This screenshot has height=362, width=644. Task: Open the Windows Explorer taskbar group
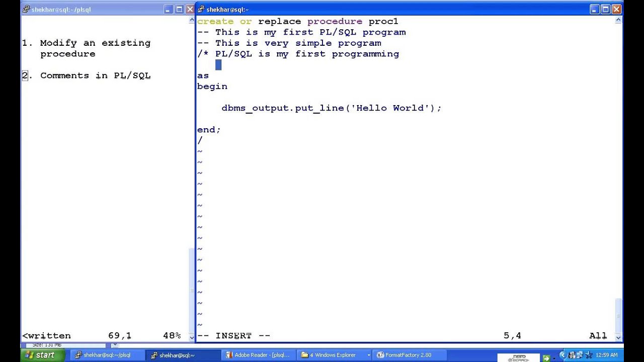pyautogui.click(x=335, y=355)
